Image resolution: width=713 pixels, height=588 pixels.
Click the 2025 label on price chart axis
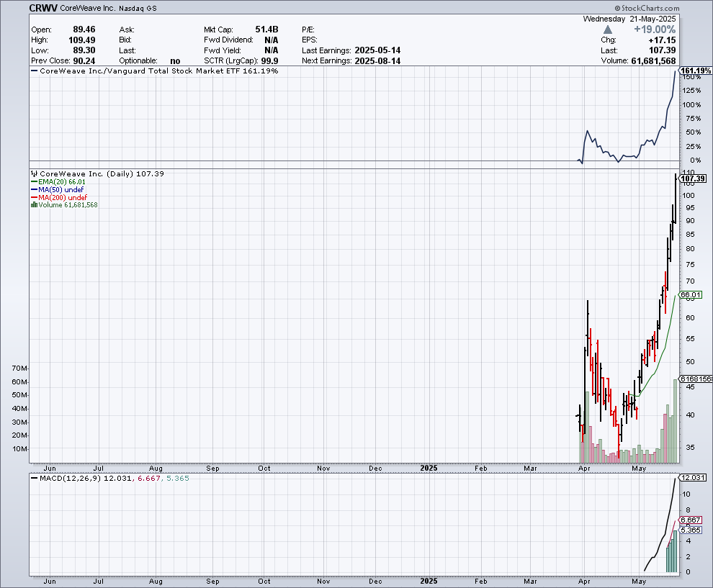(x=429, y=468)
